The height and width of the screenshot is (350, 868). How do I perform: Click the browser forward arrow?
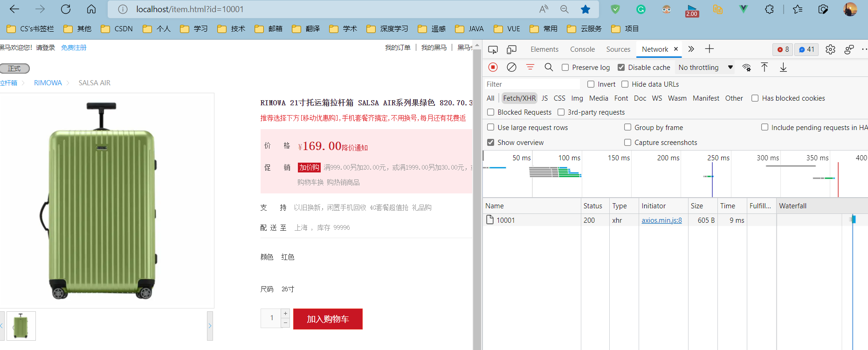(x=40, y=9)
